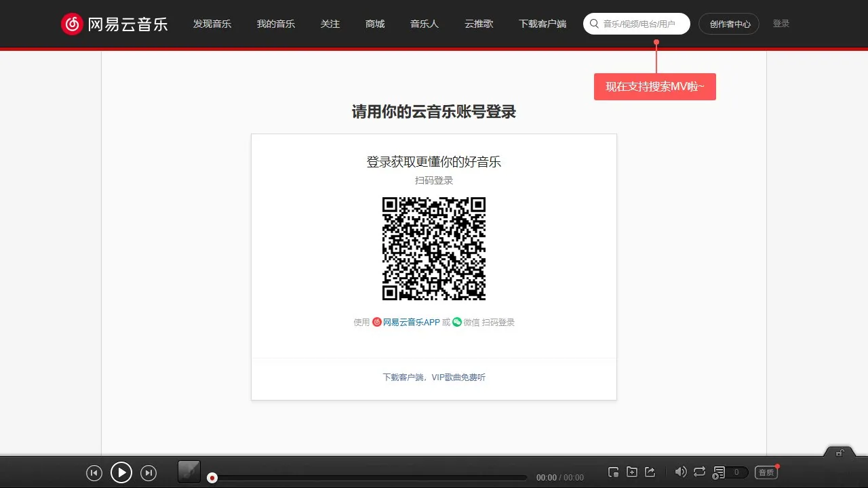The width and height of the screenshot is (868, 488).
Task: Click the 登录获取更懂你的好音乐 text
Action: (434, 162)
